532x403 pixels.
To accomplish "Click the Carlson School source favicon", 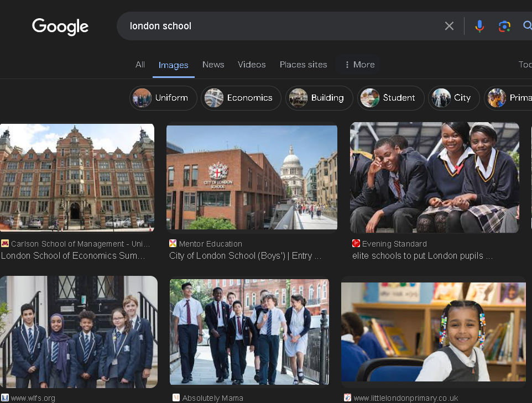I will (x=5, y=244).
